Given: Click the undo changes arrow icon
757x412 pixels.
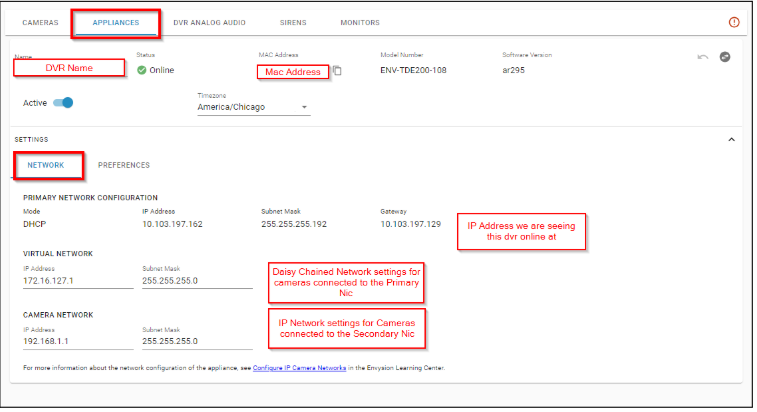Looking at the screenshot, I should (x=703, y=56).
